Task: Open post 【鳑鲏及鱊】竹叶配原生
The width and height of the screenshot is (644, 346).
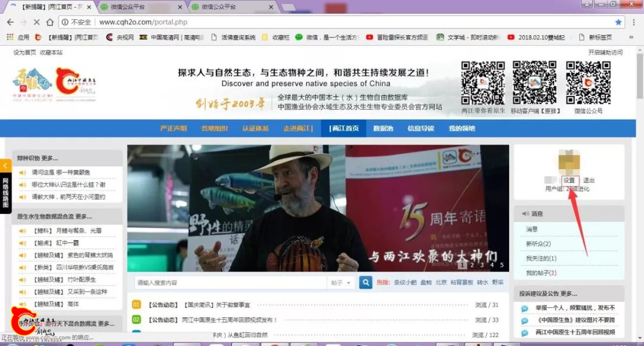Action: 64,279
